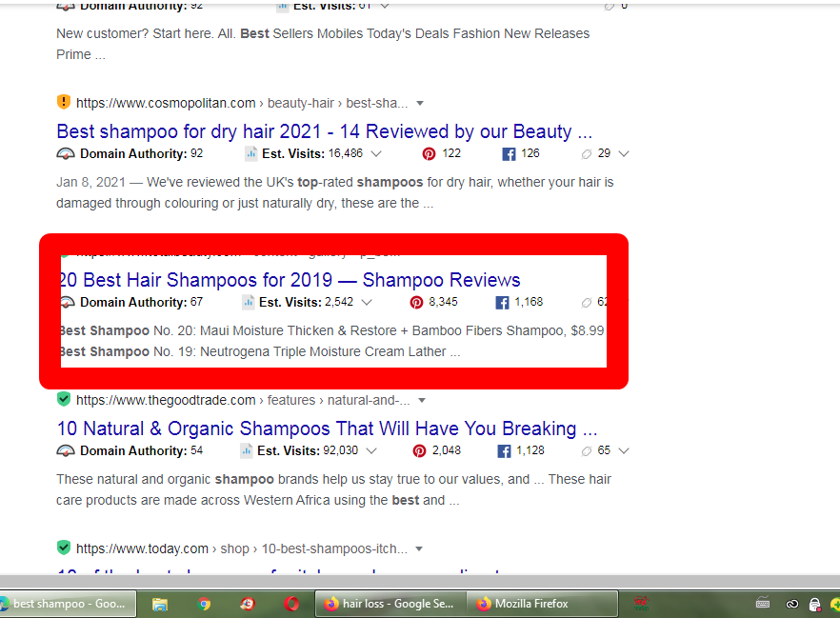The width and height of the screenshot is (840, 618).
Task: Open the Best shampoo for dry hair 2021 result
Action: [x=325, y=131]
